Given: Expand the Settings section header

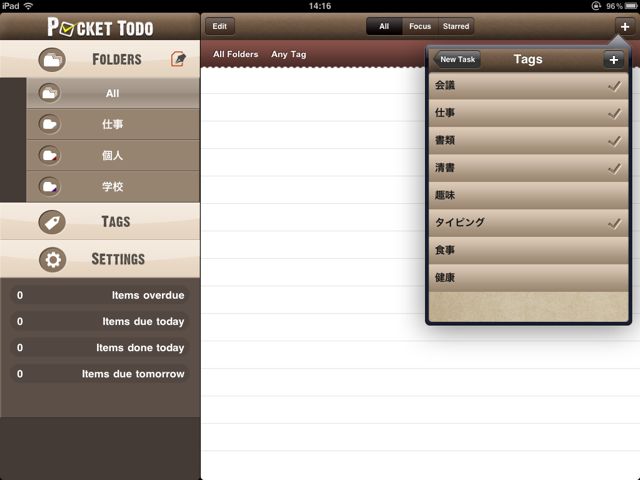Looking at the screenshot, I should point(100,260).
